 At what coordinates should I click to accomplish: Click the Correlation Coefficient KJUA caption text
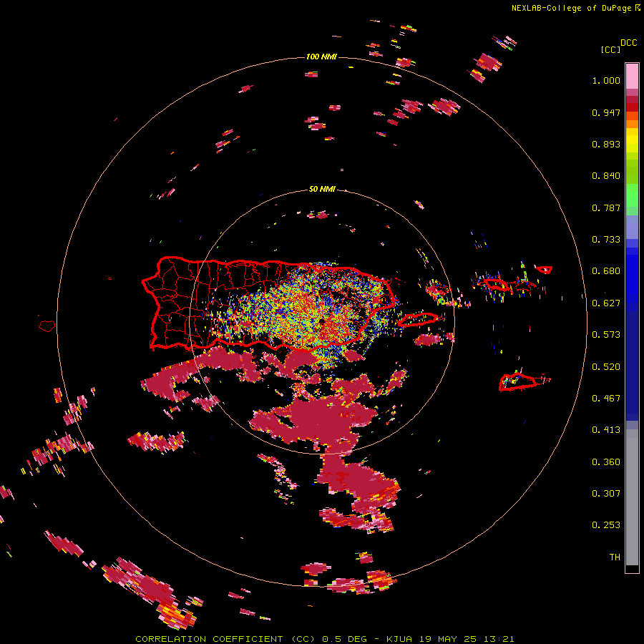pos(324,639)
